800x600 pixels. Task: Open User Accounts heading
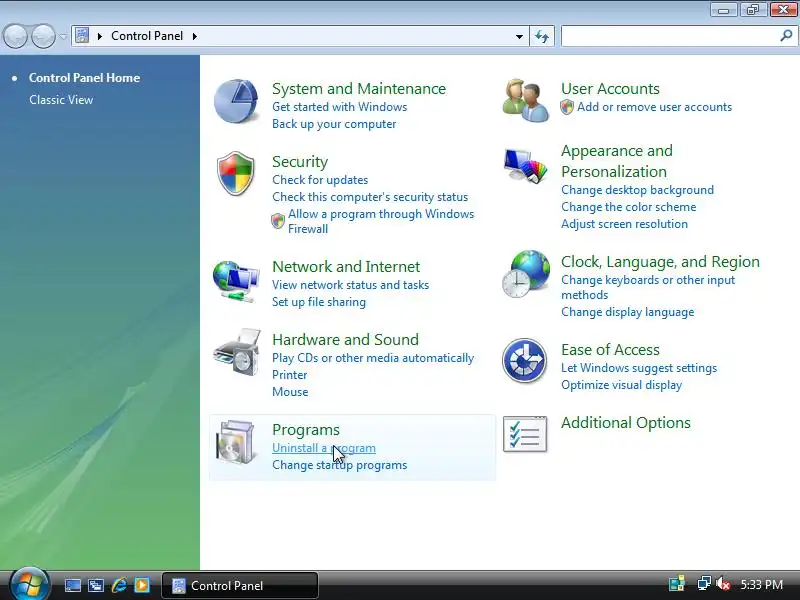[610, 89]
